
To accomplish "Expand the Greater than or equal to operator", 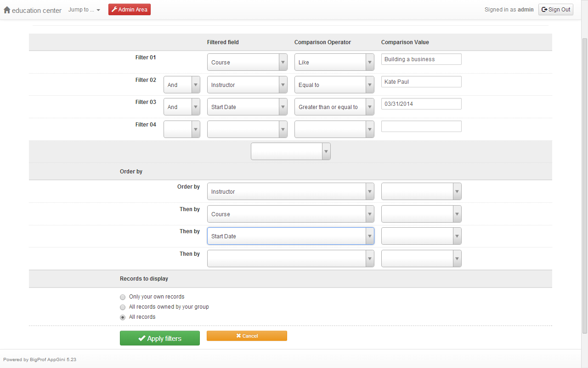I will tap(334, 107).
